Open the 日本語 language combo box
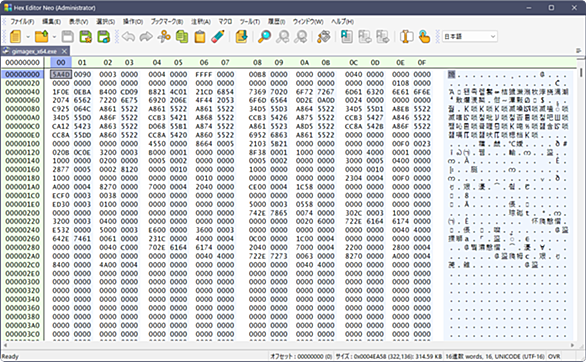586x362 pixels. tap(470, 36)
